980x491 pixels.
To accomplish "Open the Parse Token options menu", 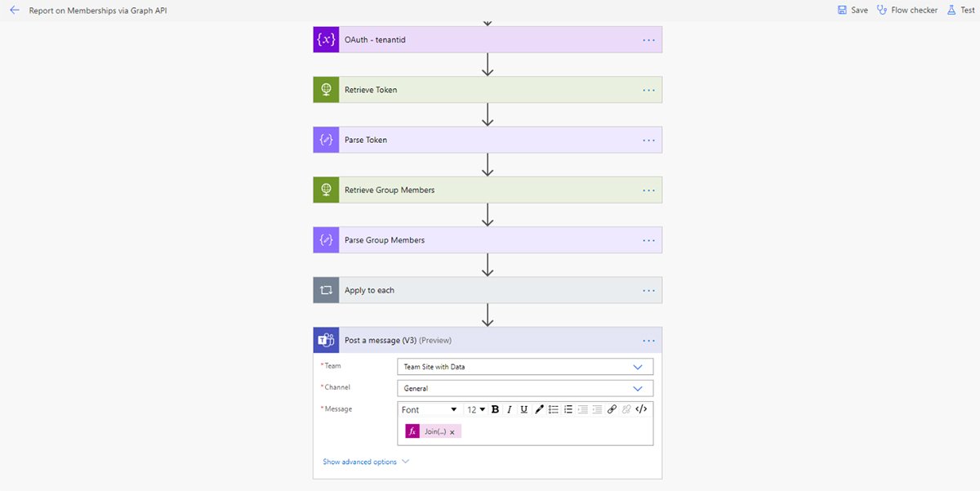I will point(648,140).
